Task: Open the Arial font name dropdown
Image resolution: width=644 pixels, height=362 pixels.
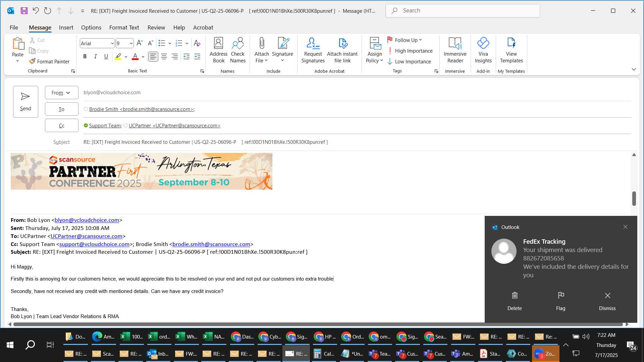Action: click(112, 43)
